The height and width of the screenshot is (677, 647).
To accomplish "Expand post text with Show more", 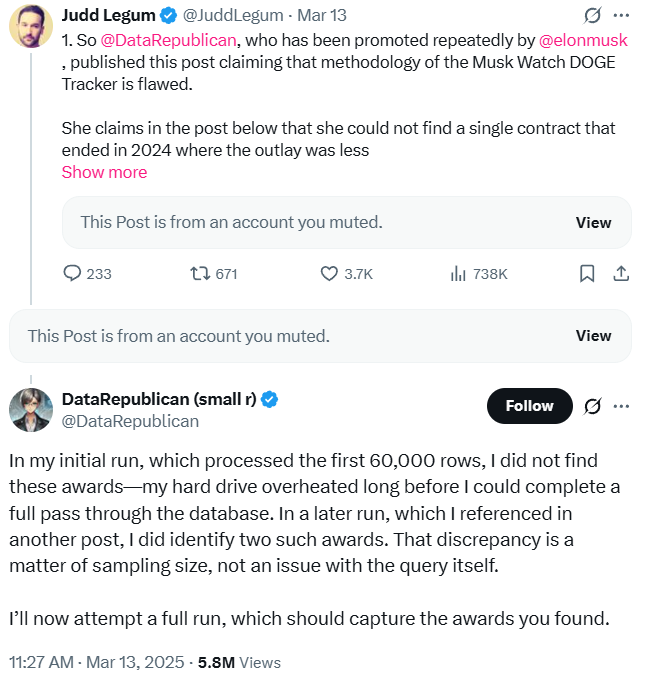I will (x=104, y=172).
